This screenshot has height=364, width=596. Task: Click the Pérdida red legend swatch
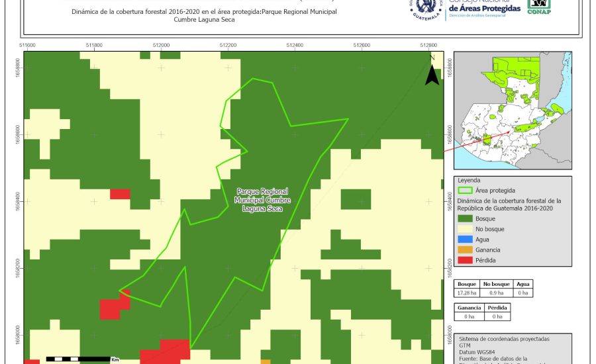pyautogui.click(x=466, y=260)
